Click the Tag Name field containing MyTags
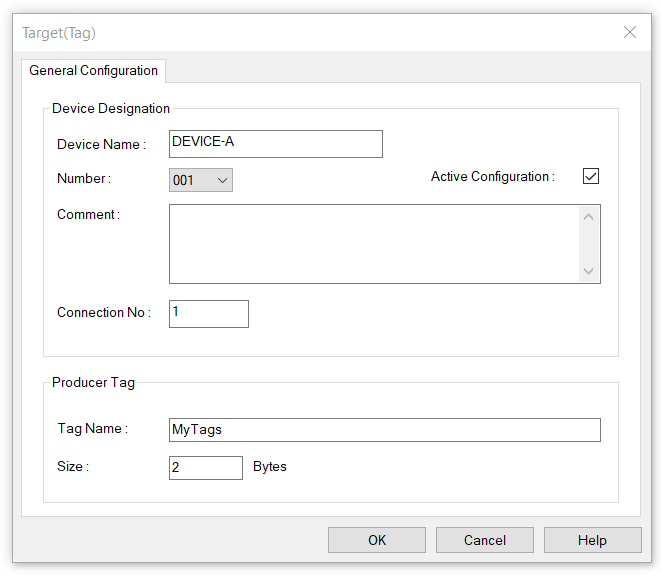 tap(384, 430)
